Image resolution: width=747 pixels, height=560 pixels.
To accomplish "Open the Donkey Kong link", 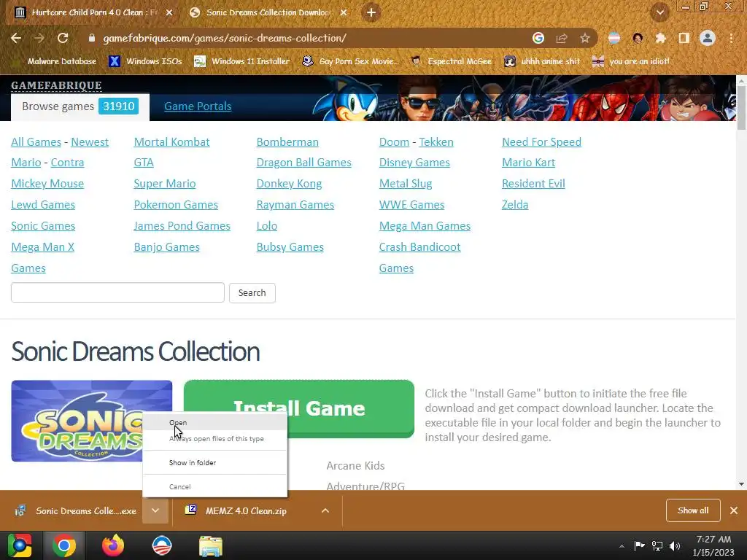I will (289, 183).
